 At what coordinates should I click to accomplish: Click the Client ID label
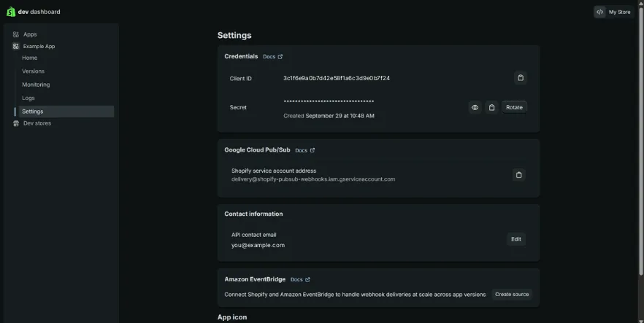(241, 79)
